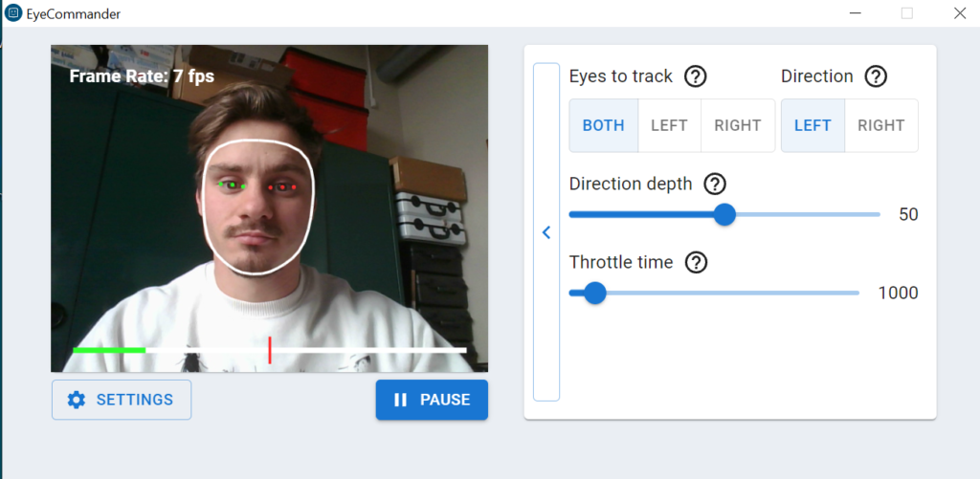Close the EyeCommander window
The height and width of the screenshot is (479, 980).
(x=960, y=13)
